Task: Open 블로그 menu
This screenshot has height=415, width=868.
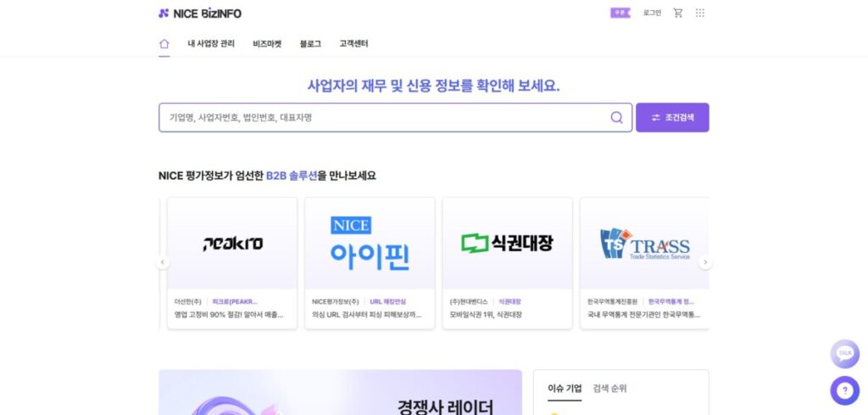Action: pos(310,44)
